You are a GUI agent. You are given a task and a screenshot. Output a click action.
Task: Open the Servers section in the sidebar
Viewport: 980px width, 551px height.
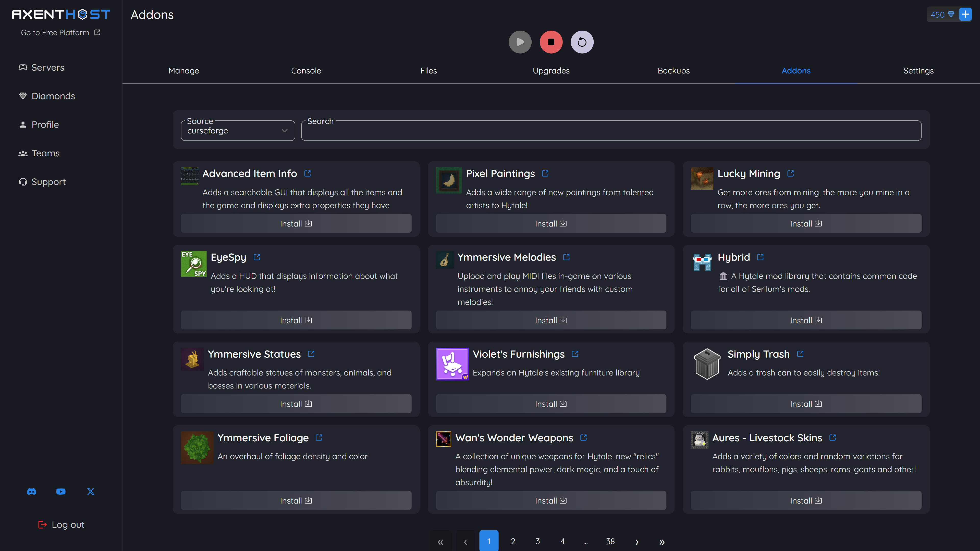click(x=47, y=67)
